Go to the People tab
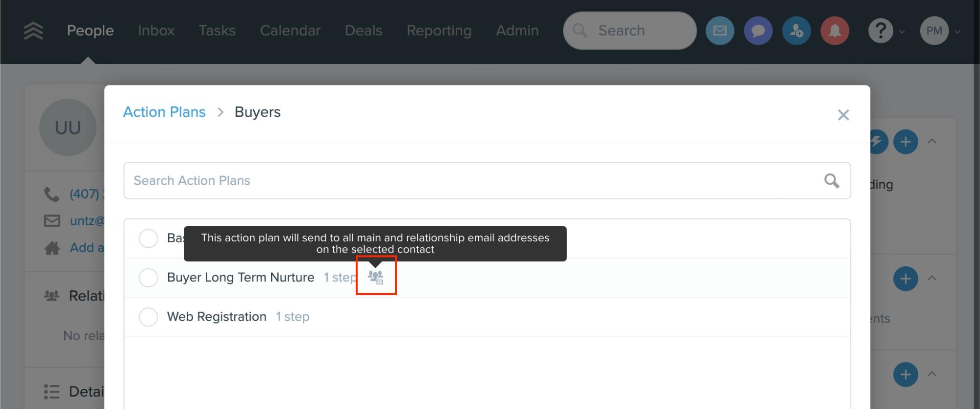Image resolution: width=980 pixels, height=409 pixels. click(90, 30)
